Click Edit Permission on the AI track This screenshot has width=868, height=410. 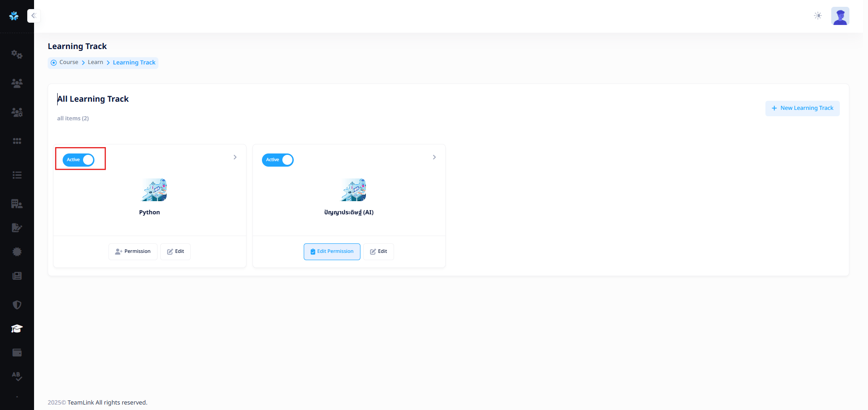332,252
